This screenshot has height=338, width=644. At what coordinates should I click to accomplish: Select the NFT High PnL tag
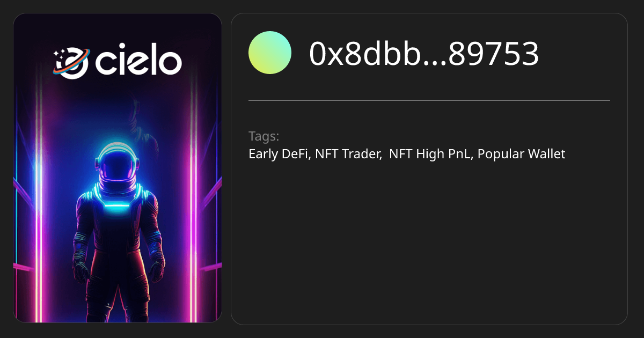coord(430,155)
